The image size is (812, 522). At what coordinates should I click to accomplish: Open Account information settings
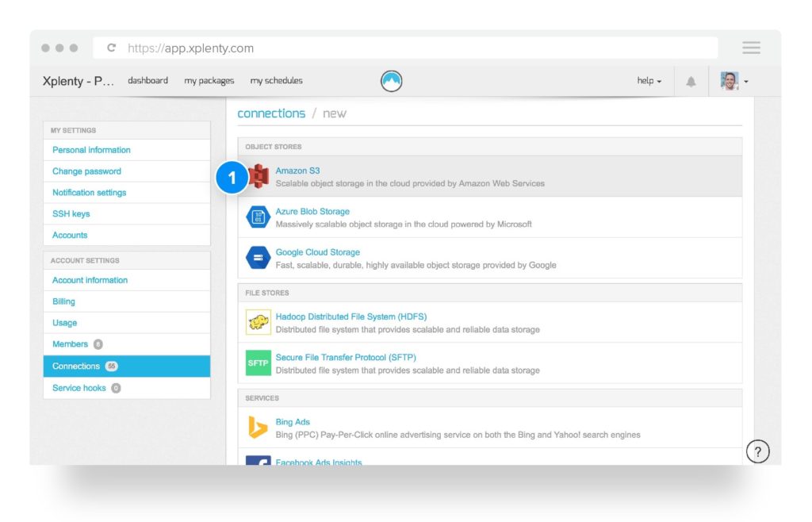click(90, 280)
